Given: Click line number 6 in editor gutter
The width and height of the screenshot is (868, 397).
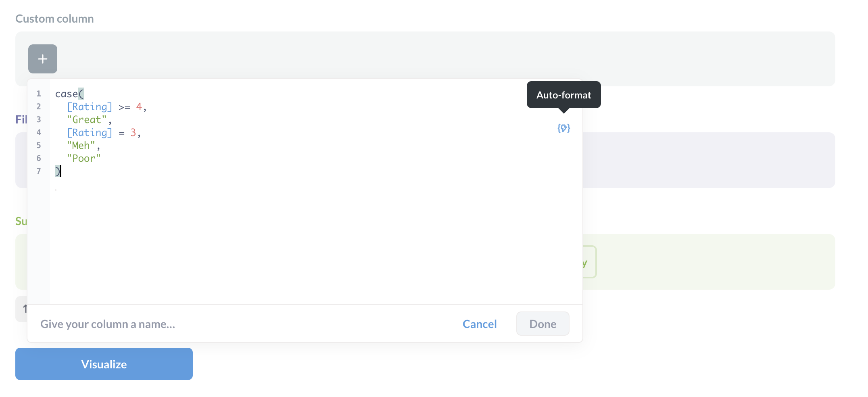Looking at the screenshot, I should (x=39, y=159).
